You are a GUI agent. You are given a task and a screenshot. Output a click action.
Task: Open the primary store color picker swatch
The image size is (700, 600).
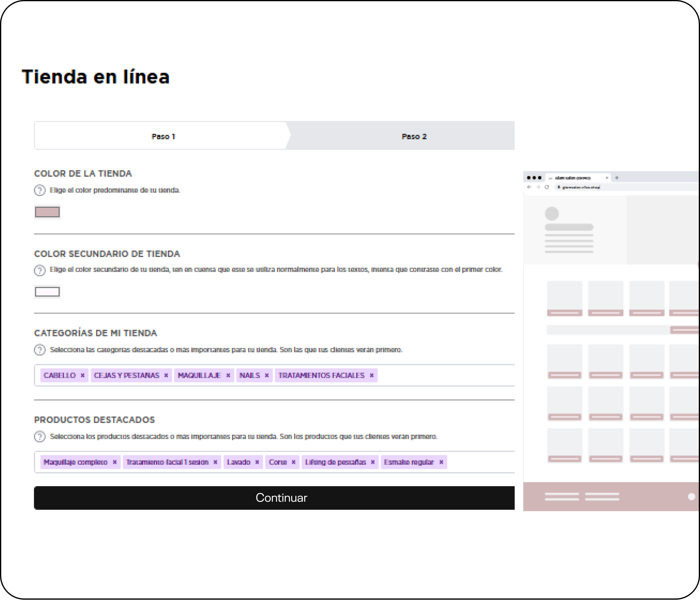(x=47, y=212)
